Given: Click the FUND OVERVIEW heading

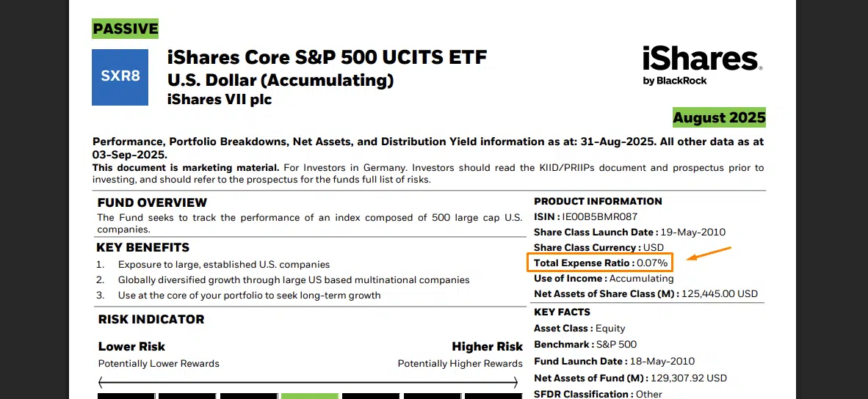Looking at the screenshot, I should tap(152, 202).
